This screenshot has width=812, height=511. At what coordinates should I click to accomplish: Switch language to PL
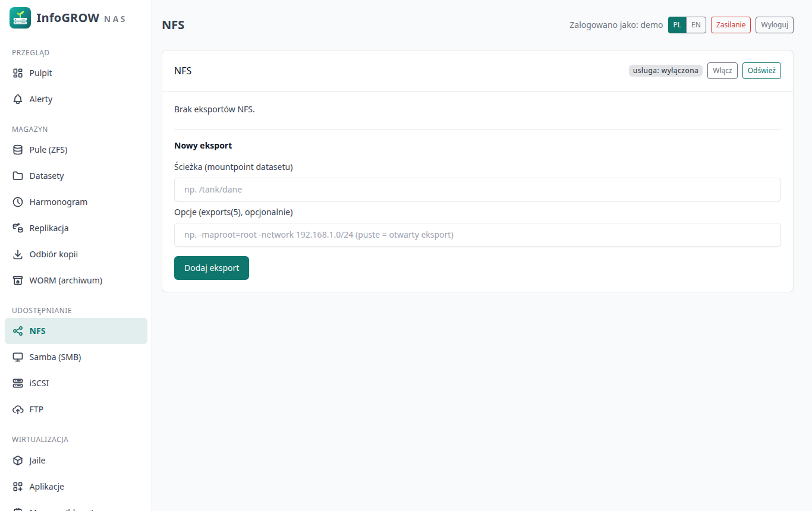coord(677,25)
